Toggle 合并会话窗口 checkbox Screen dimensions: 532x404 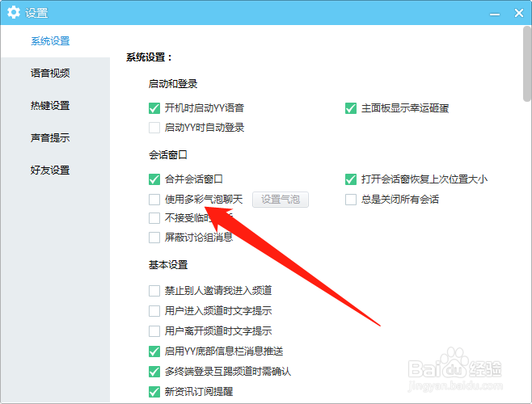[154, 179]
